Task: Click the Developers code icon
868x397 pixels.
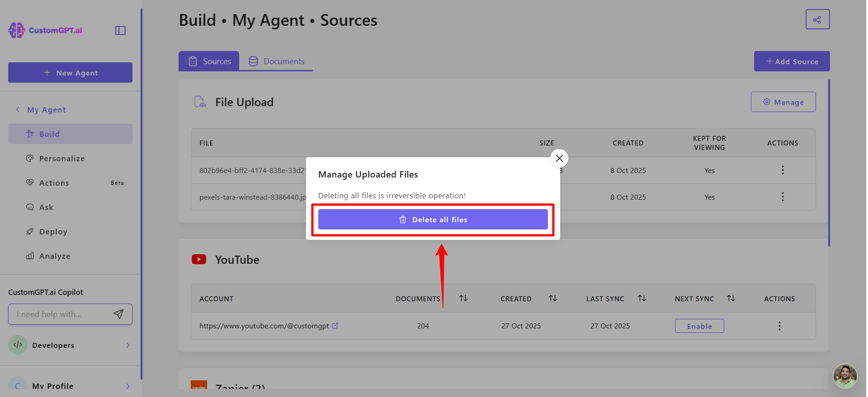Action: point(18,345)
